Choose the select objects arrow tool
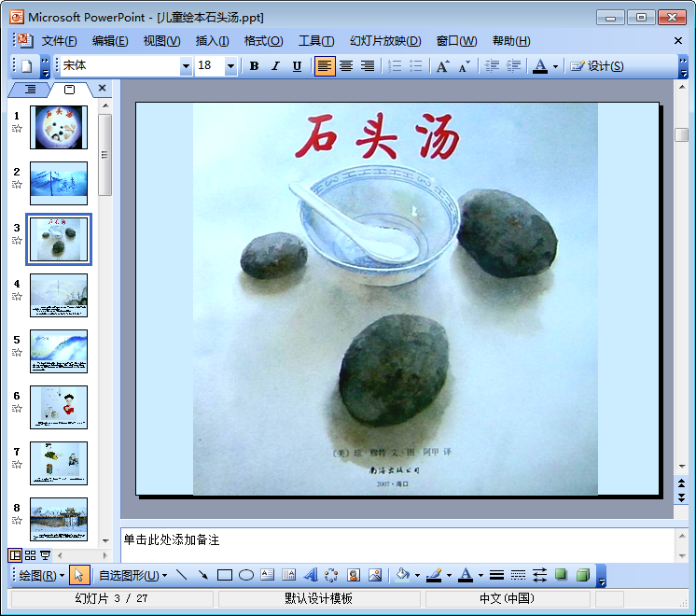The width and height of the screenshot is (696, 616). coord(79,575)
